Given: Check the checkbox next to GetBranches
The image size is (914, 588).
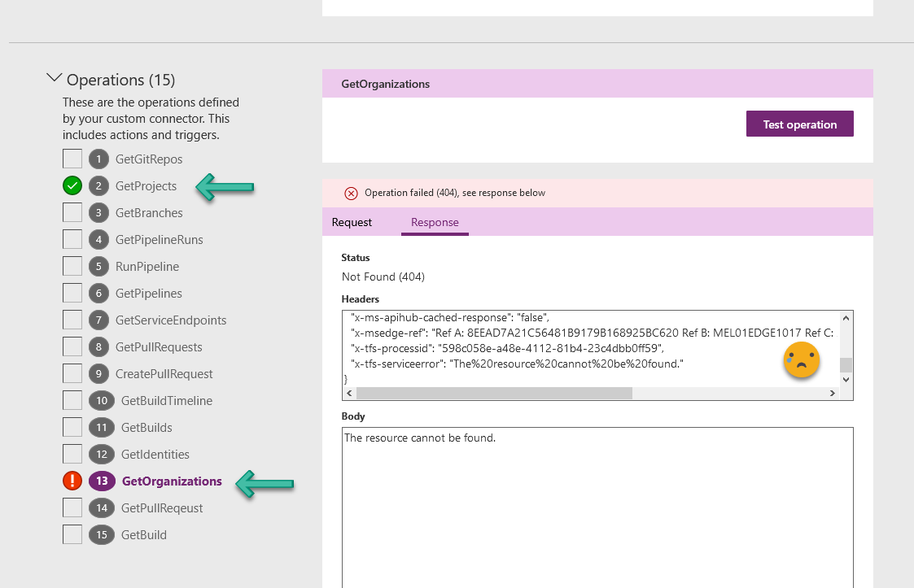Looking at the screenshot, I should 72,212.
